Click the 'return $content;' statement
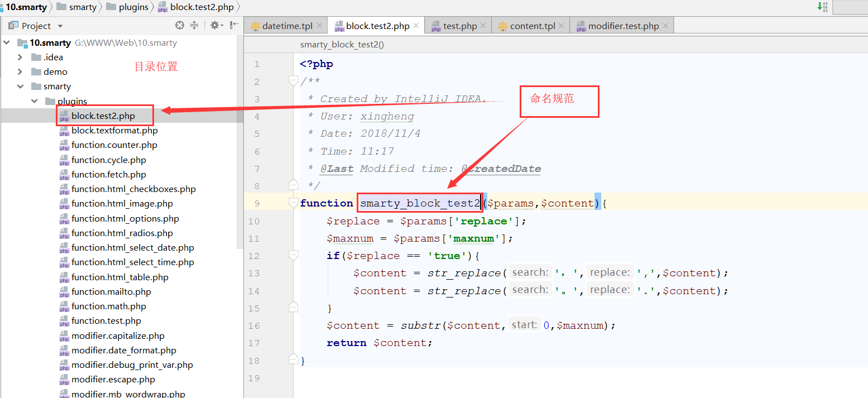The height and width of the screenshot is (398, 868). [x=380, y=343]
